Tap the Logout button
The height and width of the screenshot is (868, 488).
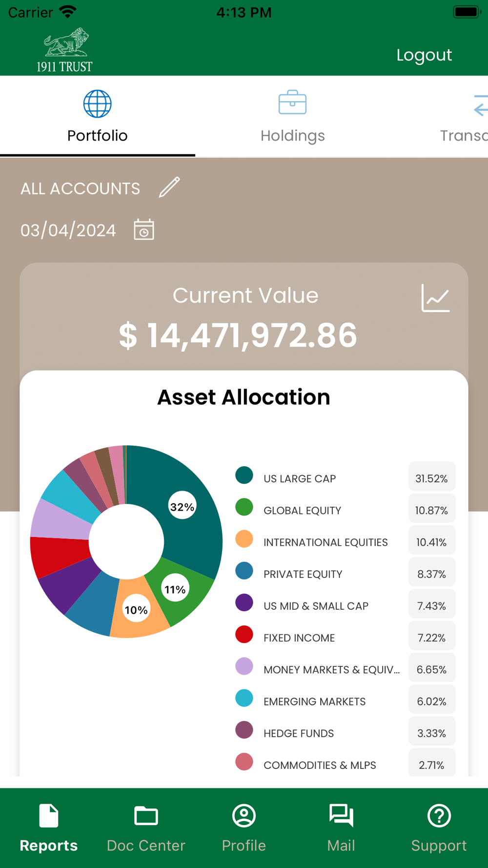point(424,55)
